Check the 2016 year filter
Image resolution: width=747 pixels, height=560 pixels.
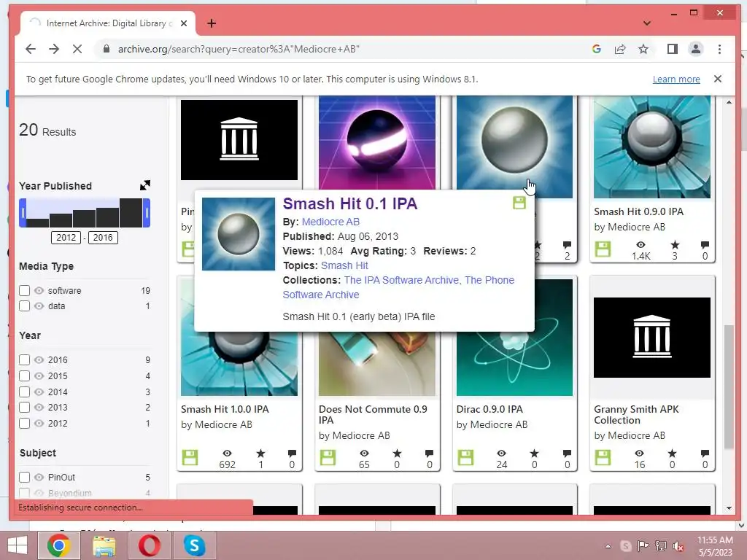pyautogui.click(x=24, y=360)
